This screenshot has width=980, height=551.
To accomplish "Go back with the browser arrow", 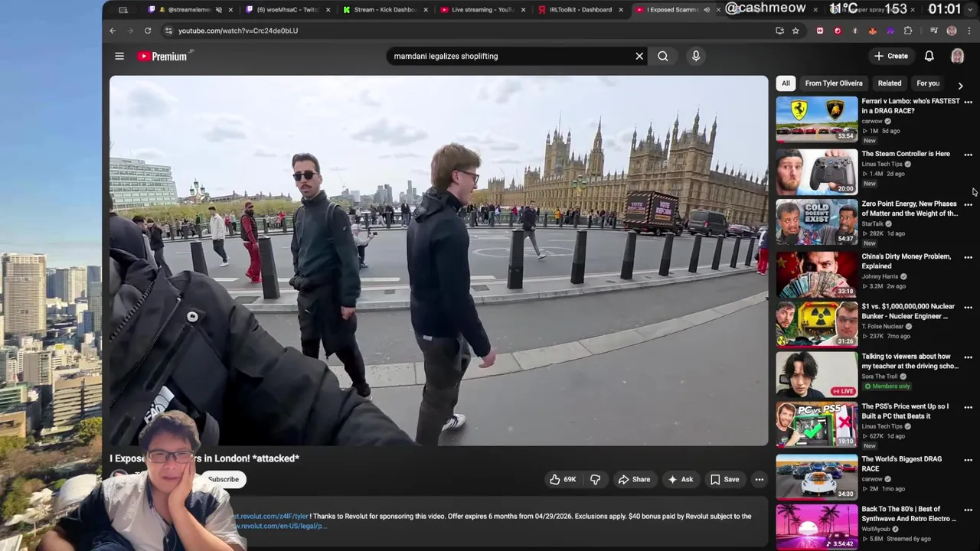I will [x=113, y=31].
